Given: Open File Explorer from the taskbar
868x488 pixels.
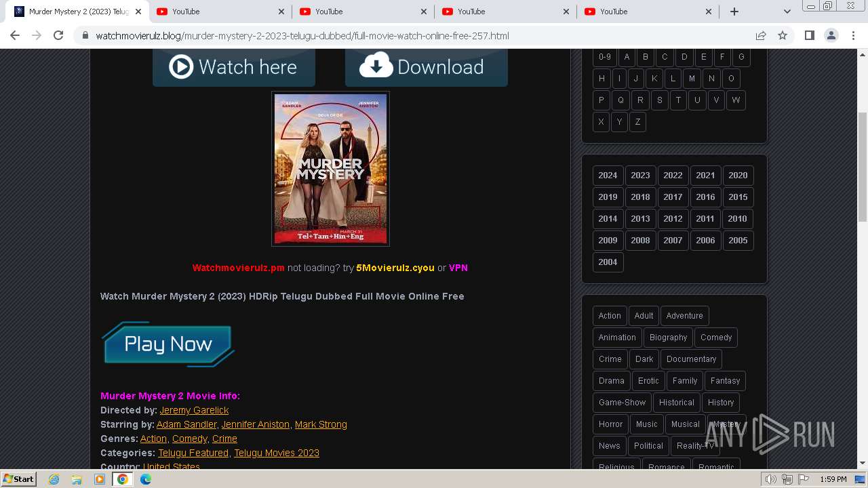Looking at the screenshot, I should (x=77, y=479).
